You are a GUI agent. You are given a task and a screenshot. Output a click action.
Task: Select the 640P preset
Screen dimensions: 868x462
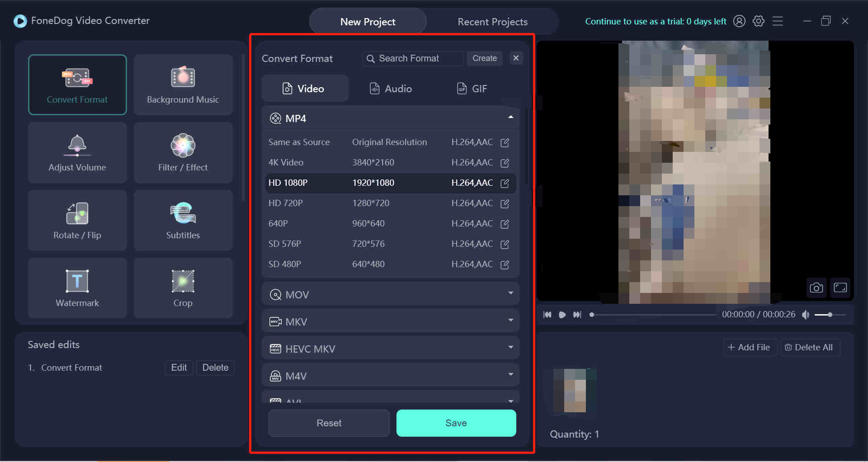coord(391,224)
